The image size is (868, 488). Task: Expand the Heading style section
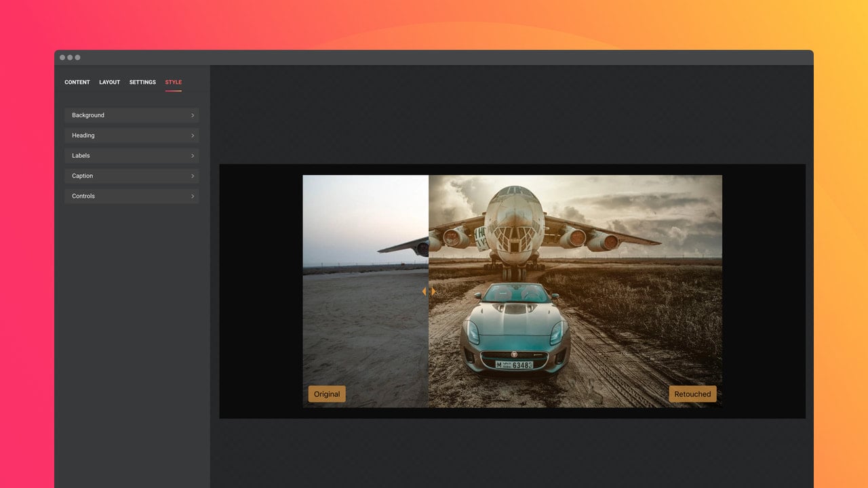132,136
